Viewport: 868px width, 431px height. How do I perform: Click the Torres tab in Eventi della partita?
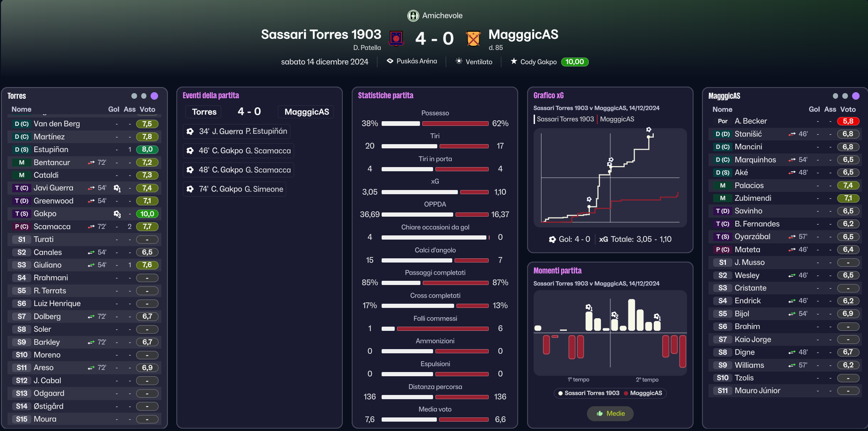click(x=204, y=112)
